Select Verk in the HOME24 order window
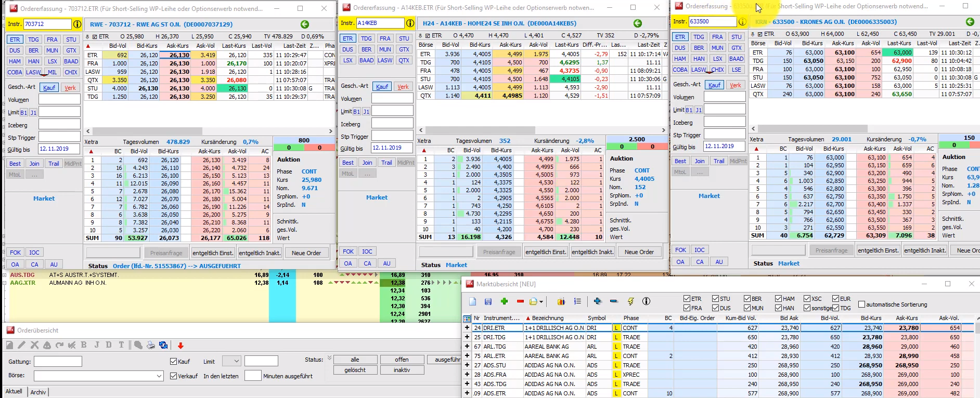This screenshot has width=980, height=398. pos(403,87)
